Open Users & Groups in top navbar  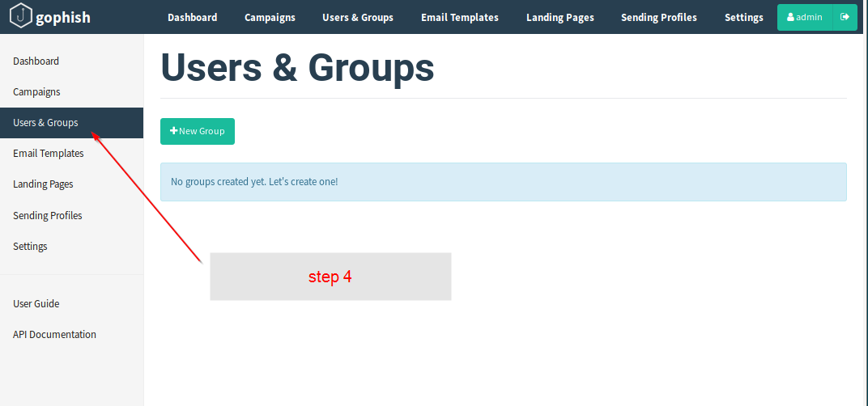pyautogui.click(x=357, y=17)
